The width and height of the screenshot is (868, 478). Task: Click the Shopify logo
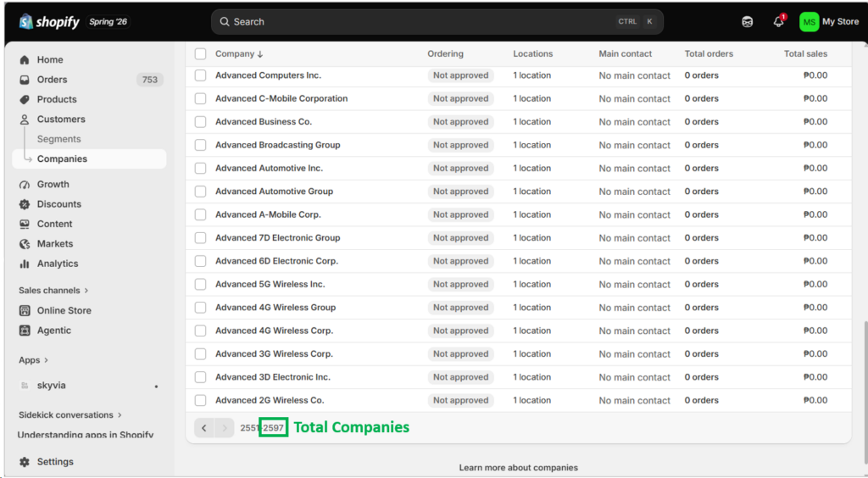pos(49,21)
